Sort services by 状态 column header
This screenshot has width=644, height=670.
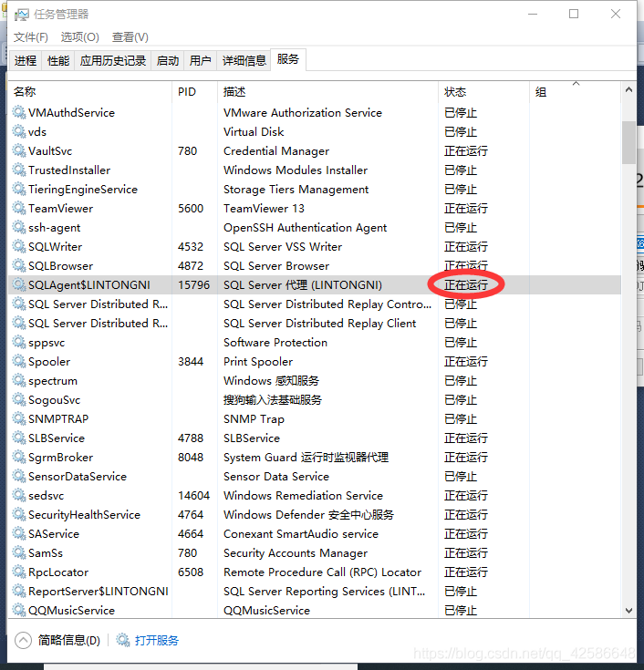click(455, 92)
